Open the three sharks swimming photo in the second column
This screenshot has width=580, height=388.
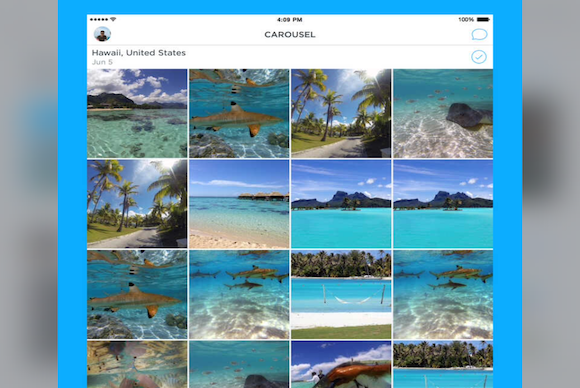239,294
